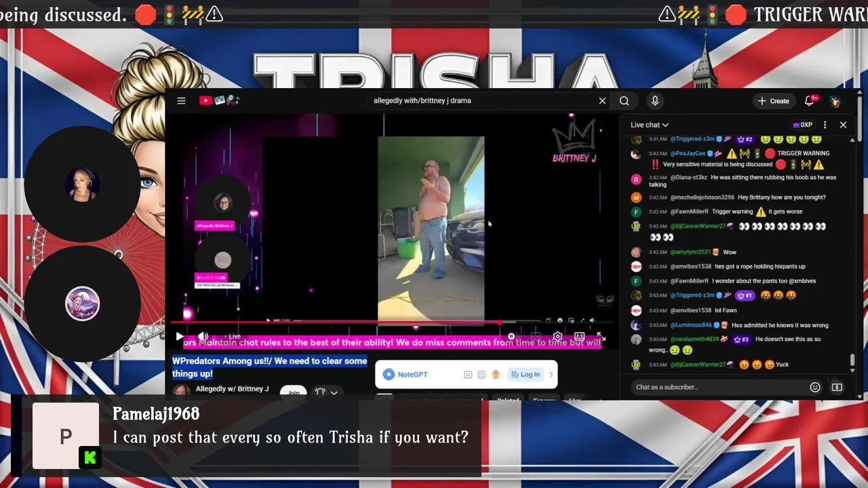The height and width of the screenshot is (488, 868).
Task: Open the emoji picker in live chat
Action: pyautogui.click(x=815, y=387)
